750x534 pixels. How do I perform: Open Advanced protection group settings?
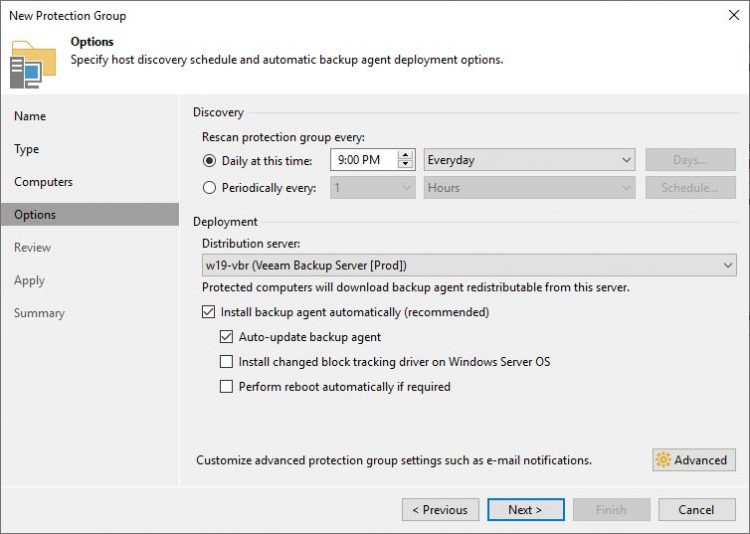(x=694, y=460)
